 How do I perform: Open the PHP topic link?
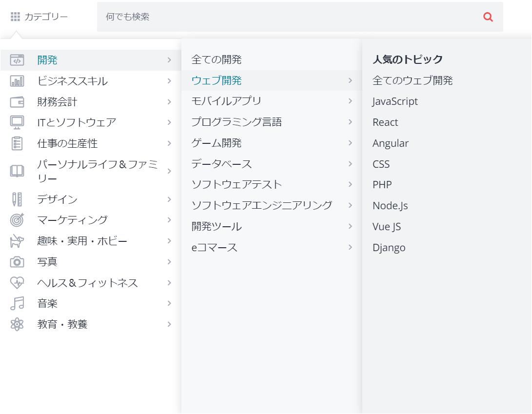[382, 185]
